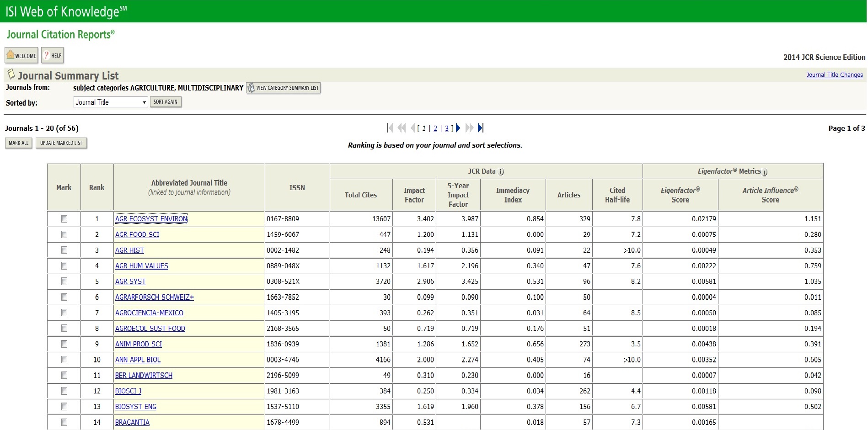Click the View Category Summary List button

tap(284, 88)
